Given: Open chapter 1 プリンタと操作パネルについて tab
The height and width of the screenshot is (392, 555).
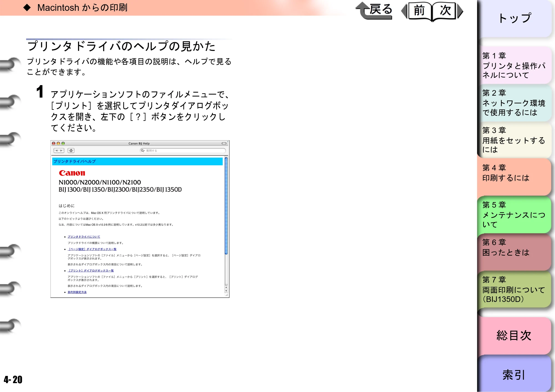Looking at the screenshot, I should (515, 65).
